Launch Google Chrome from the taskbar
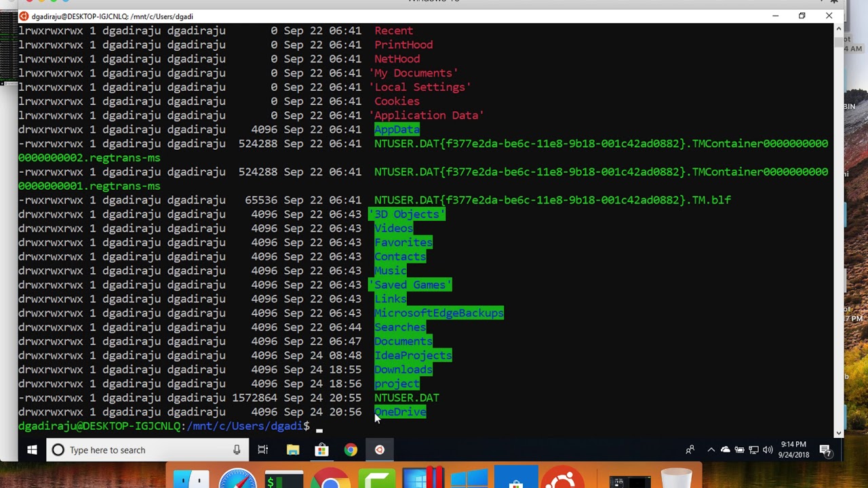The height and width of the screenshot is (488, 868). point(351,450)
